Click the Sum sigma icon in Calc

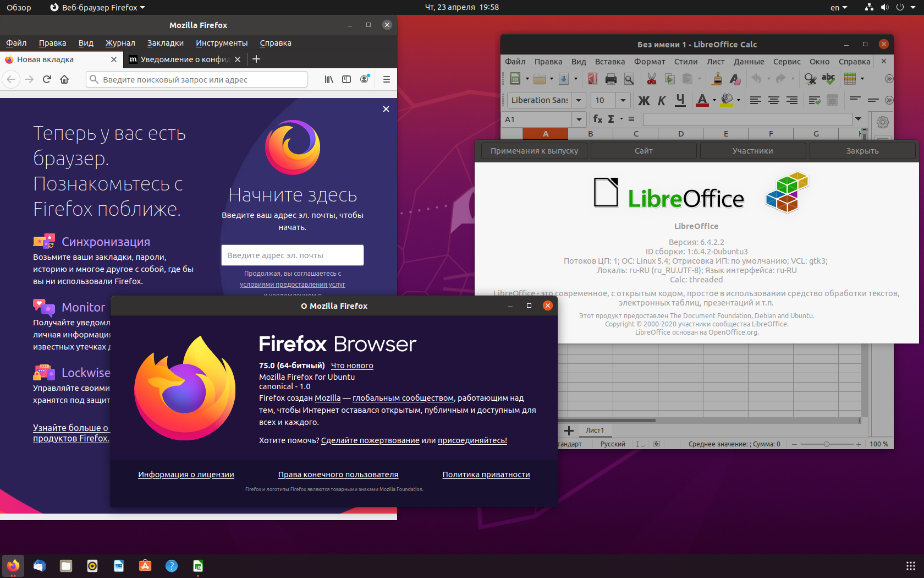611,119
